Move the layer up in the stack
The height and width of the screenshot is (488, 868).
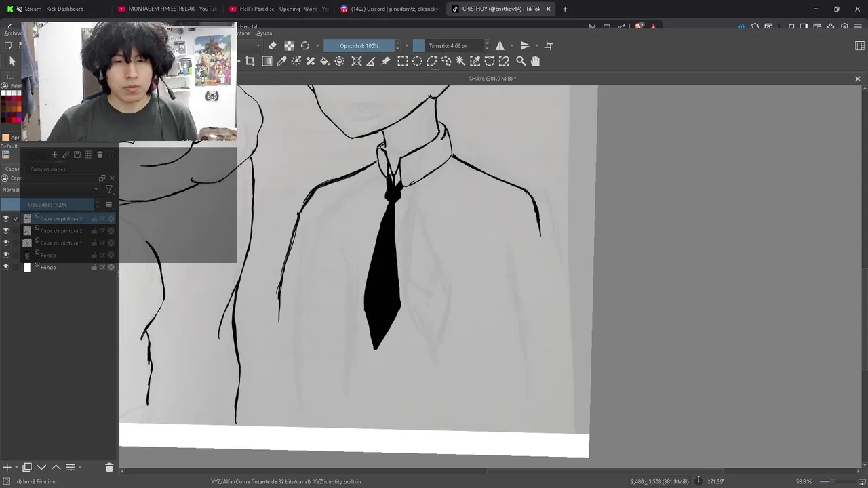[56, 467]
